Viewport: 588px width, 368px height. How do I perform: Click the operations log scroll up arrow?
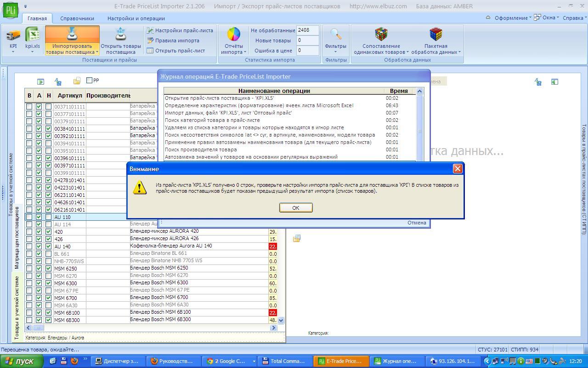419,91
